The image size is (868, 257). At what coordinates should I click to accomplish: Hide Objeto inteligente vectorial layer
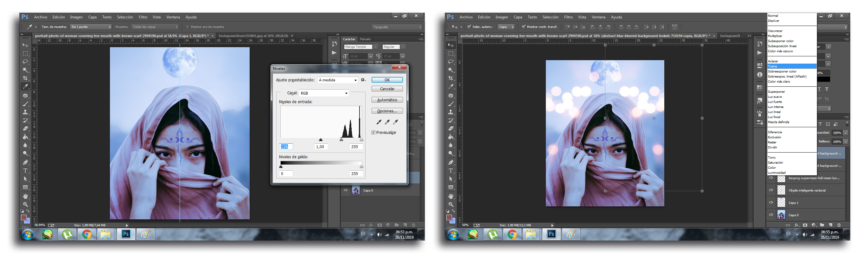pos(771,190)
